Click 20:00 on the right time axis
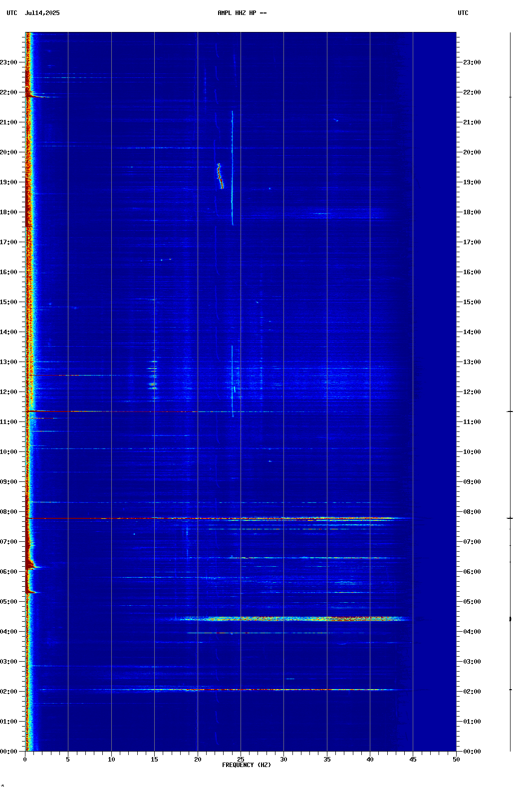532x791 pixels. point(472,152)
